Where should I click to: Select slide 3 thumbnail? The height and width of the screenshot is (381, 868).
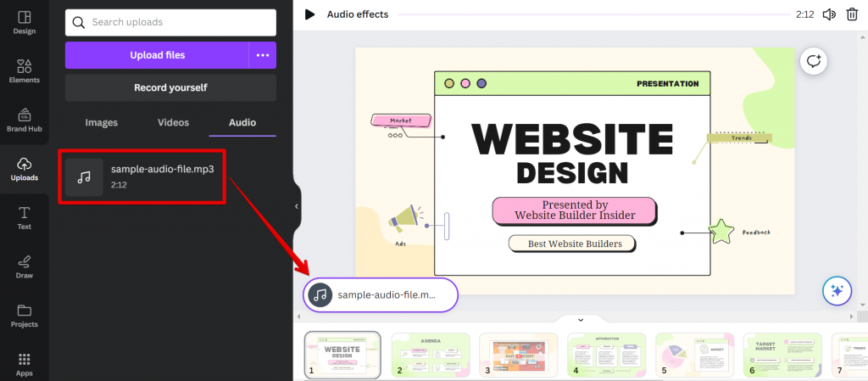pyautogui.click(x=519, y=355)
